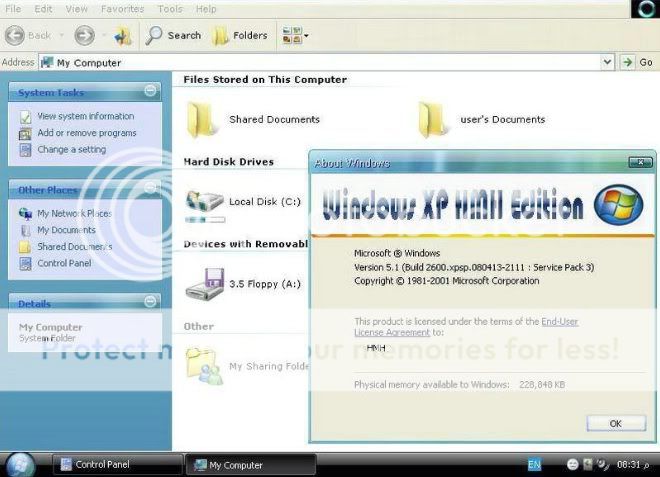
Task: Select the Local Disk (C:) drive icon
Action: (x=204, y=201)
